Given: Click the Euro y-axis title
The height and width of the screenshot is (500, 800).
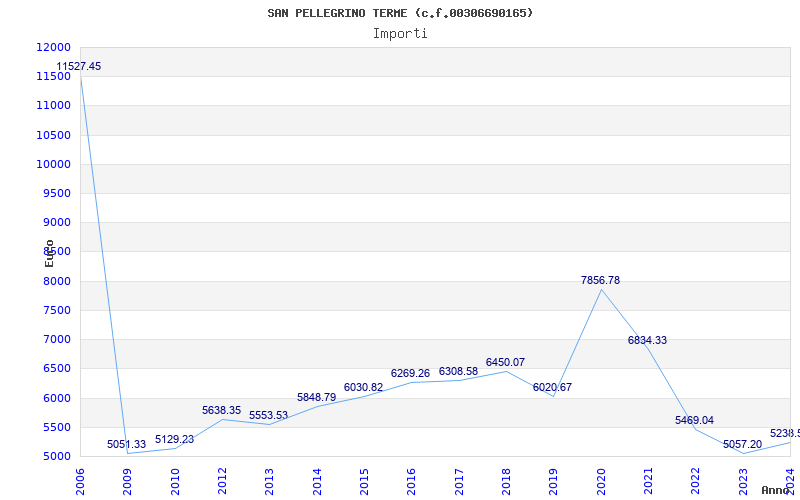Looking at the screenshot, I should click(49, 254).
